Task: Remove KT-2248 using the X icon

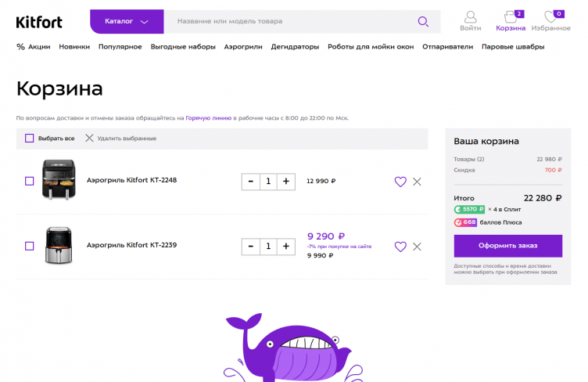Action: pos(417,182)
